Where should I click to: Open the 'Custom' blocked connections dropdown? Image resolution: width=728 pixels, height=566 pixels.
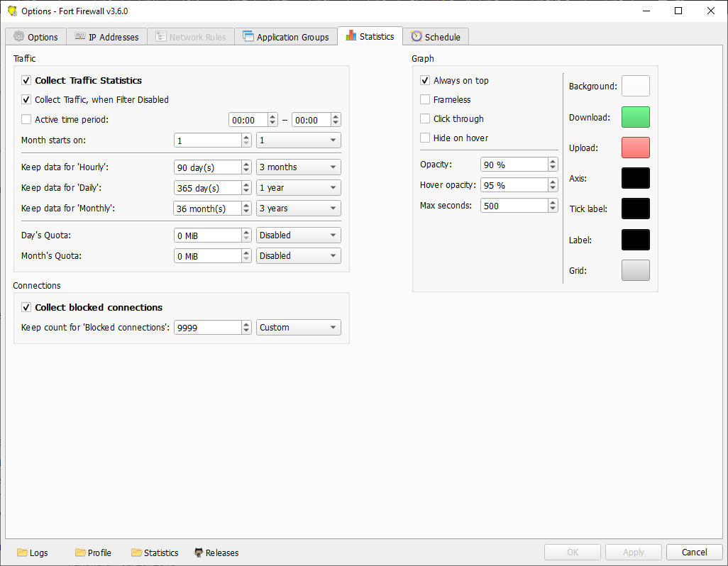[x=298, y=328]
